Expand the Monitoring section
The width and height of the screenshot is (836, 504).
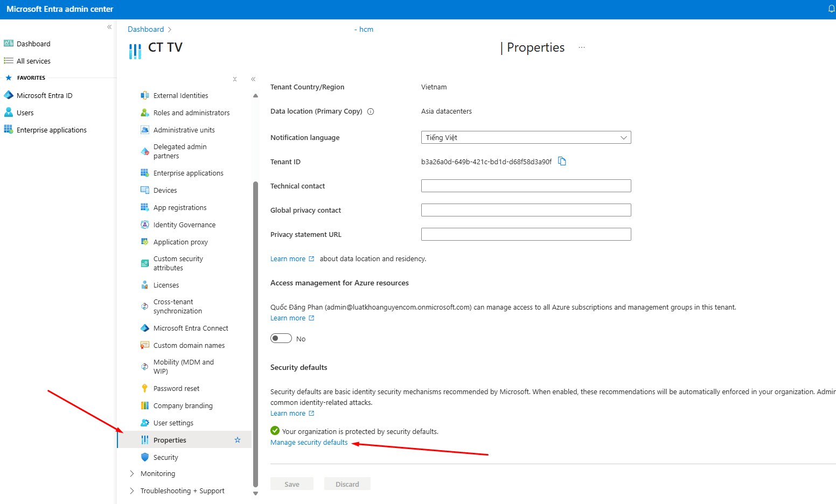pos(132,473)
